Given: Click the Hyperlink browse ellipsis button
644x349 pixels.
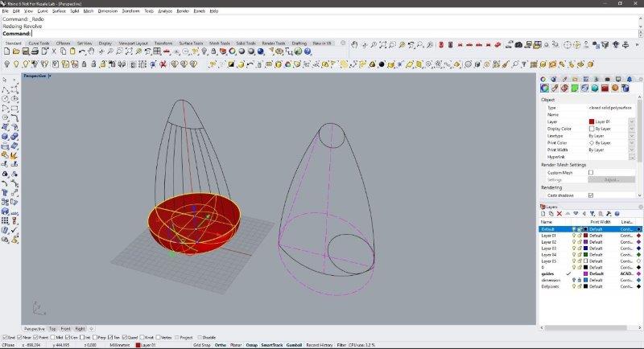Looking at the screenshot, I should pos(632,157).
